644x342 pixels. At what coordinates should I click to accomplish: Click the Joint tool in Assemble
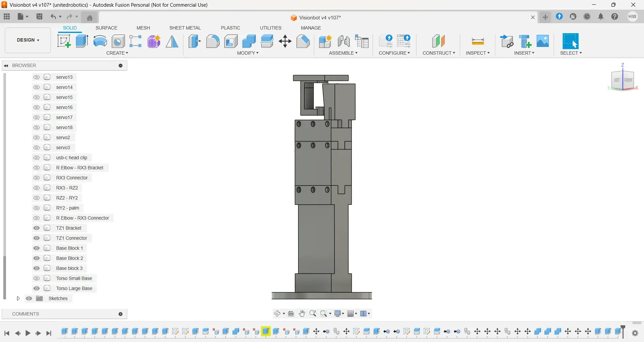344,41
